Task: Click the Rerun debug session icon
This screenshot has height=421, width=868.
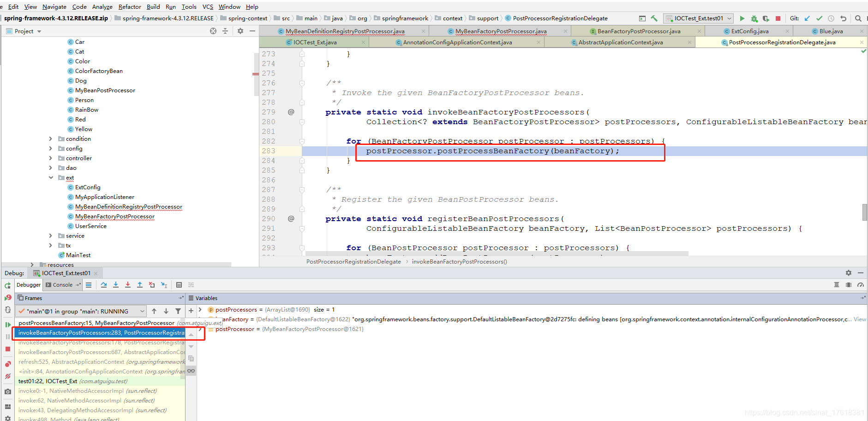Action: tap(7, 286)
